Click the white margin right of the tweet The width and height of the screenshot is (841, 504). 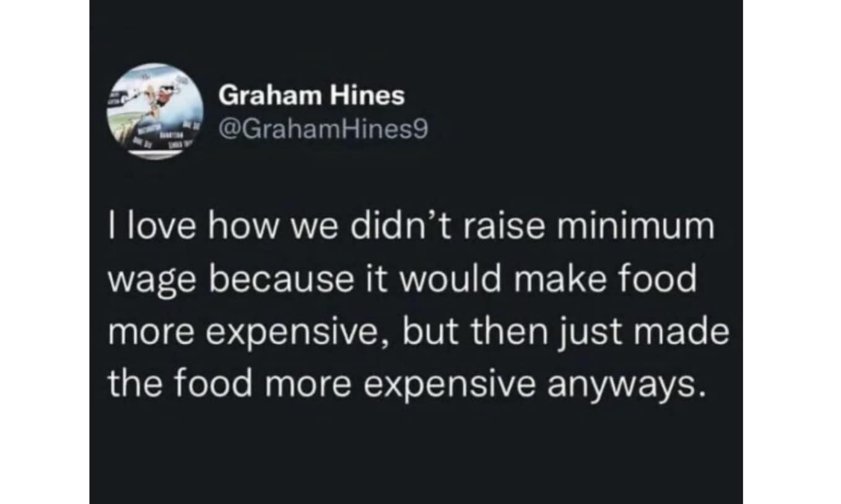[x=791, y=248]
